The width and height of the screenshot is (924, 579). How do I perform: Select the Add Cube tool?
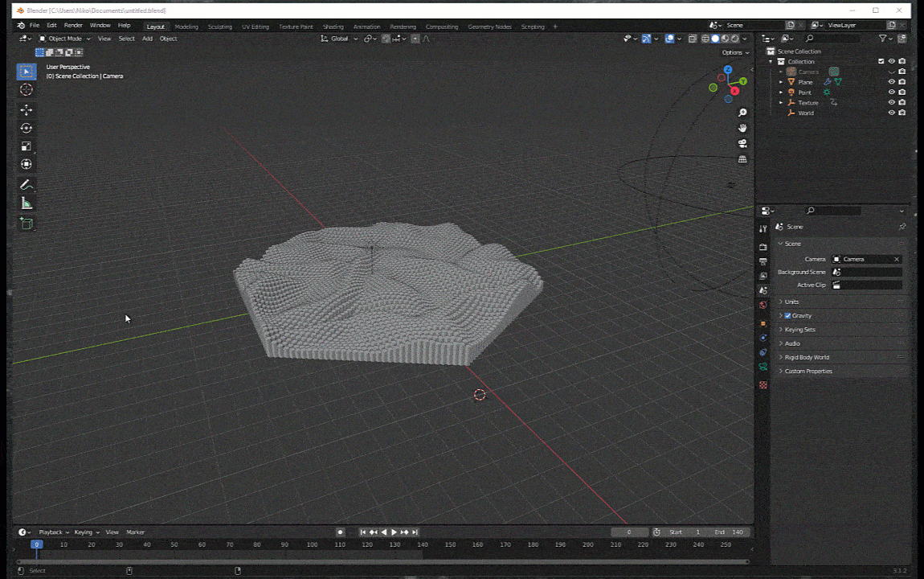[26, 224]
